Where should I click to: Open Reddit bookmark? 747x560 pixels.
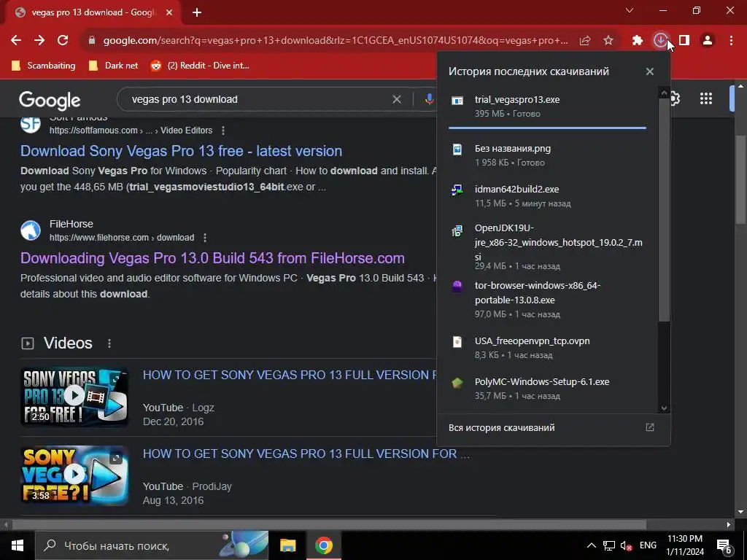(200, 66)
